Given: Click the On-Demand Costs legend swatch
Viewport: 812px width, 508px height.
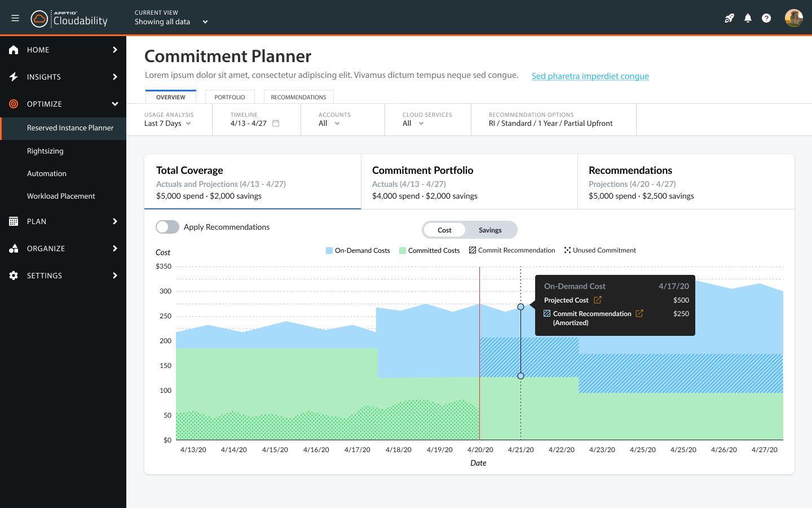Looking at the screenshot, I should (x=329, y=251).
